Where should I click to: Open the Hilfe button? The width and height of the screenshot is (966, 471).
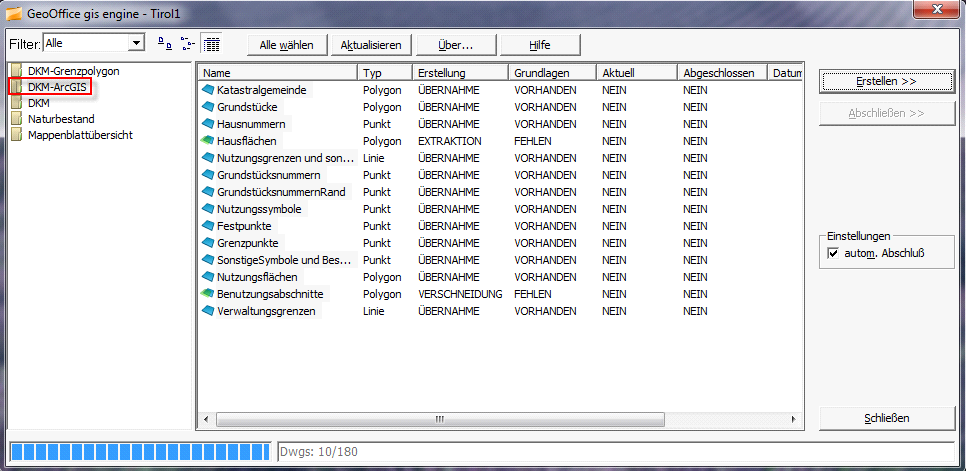[x=540, y=45]
